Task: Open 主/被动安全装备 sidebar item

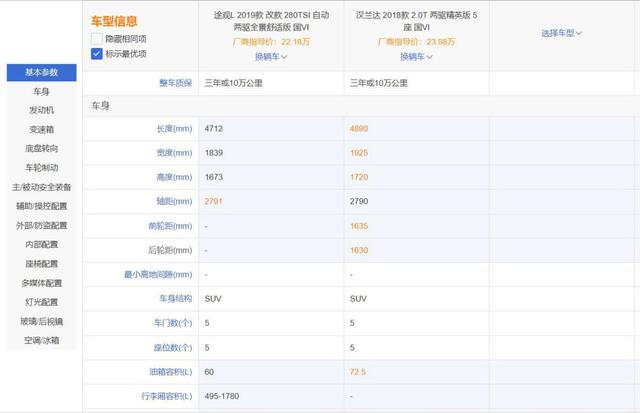Action: (42, 187)
